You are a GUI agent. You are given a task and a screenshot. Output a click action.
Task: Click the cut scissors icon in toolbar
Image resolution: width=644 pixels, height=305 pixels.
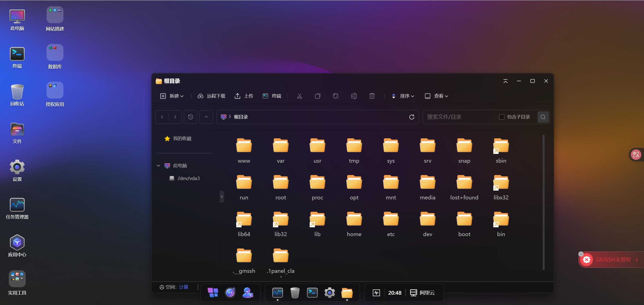[x=299, y=96]
